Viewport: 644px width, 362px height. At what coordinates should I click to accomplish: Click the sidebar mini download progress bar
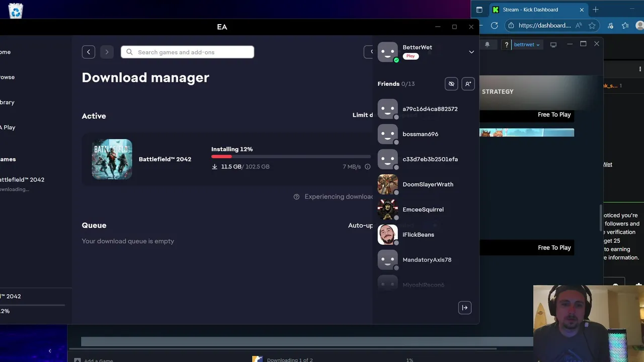32,305
